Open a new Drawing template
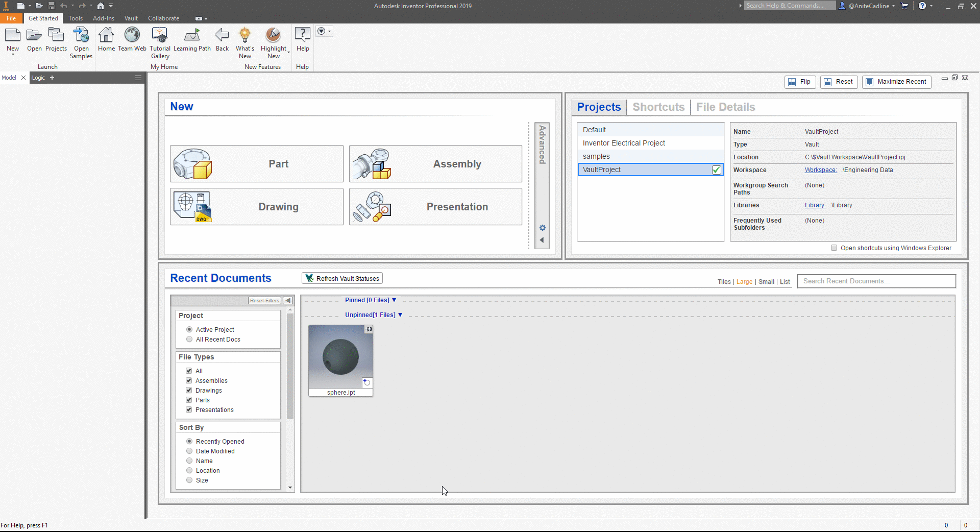Image resolution: width=980 pixels, height=532 pixels. pyautogui.click(x=256, y=206)
